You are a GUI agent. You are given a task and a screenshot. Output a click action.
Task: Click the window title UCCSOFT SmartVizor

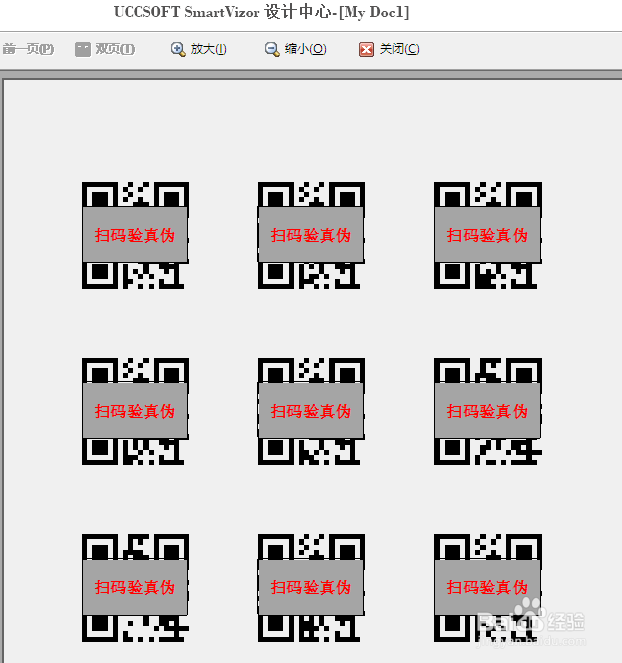click(186, 12)
